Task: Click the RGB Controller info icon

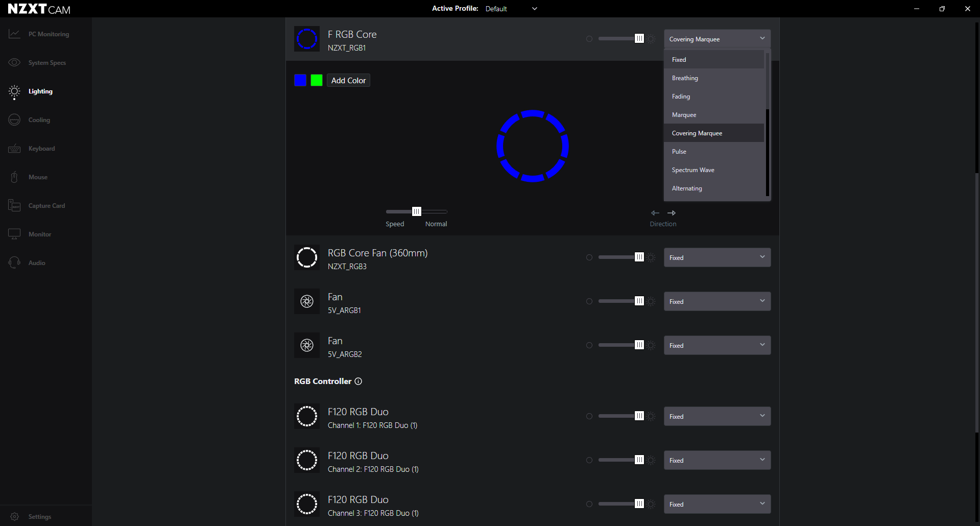Action: 358,381
